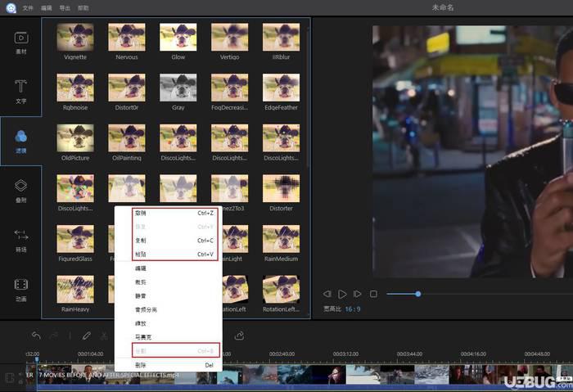
Task: Choose 裁剪 crop in context menu
Action: tap(169, 282)
